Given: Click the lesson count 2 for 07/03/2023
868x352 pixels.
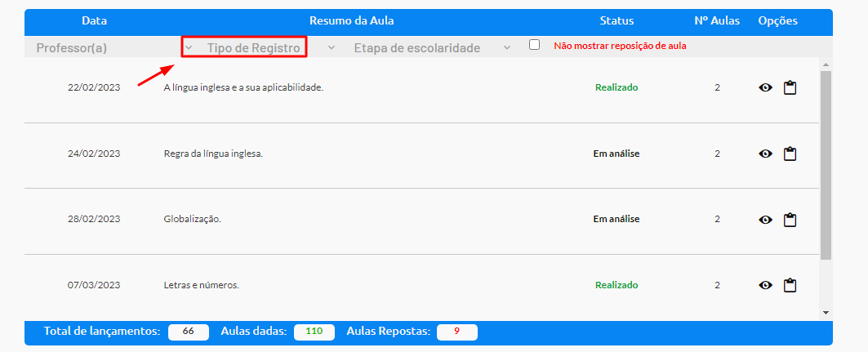Looking at the screenshot, I should tap(717, 286).
